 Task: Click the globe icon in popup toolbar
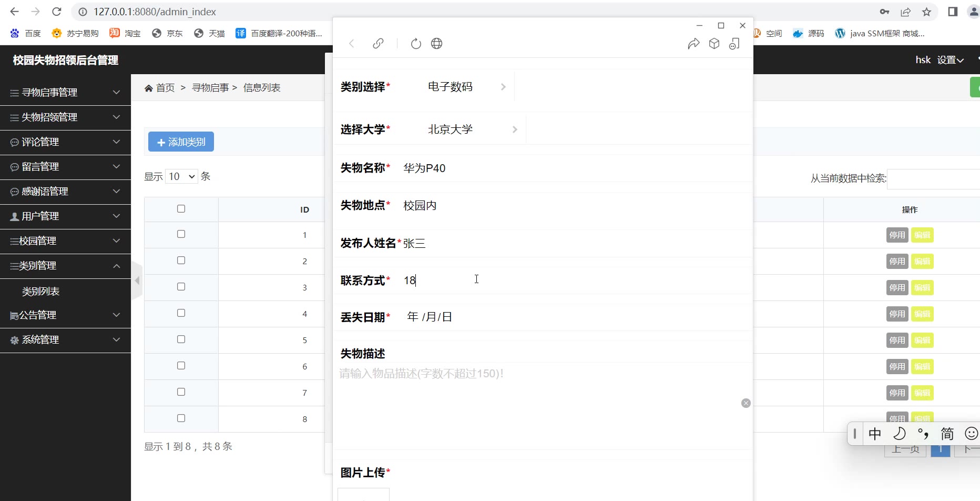436,44
